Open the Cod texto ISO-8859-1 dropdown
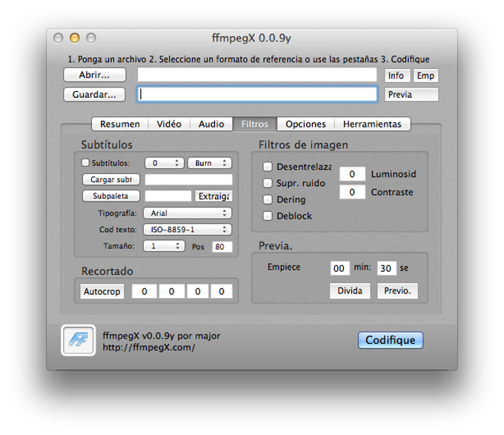 point(188,230)
